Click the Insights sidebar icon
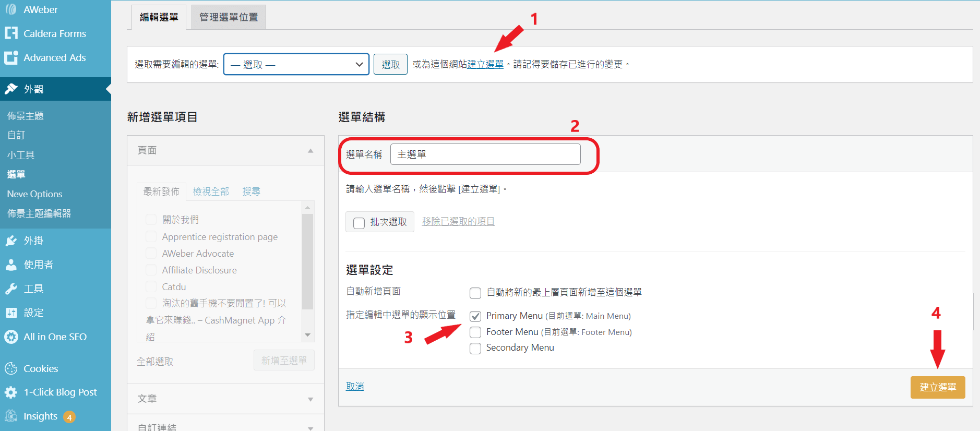 pos(11,416)
